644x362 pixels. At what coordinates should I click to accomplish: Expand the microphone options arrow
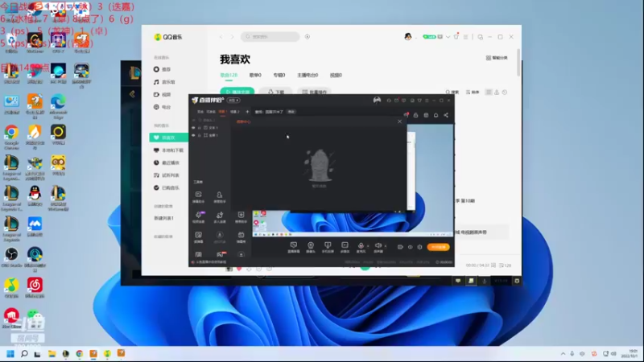click(x=368, y=246)
